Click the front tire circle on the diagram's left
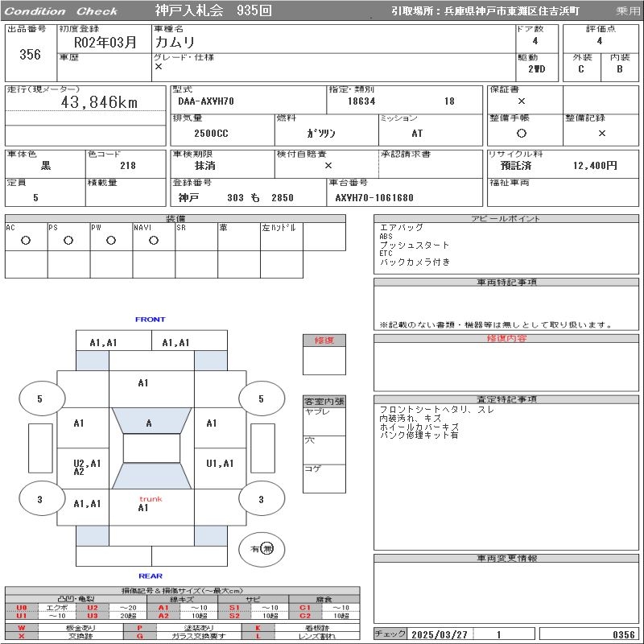644x644 pixels. (x=40, y=398)
